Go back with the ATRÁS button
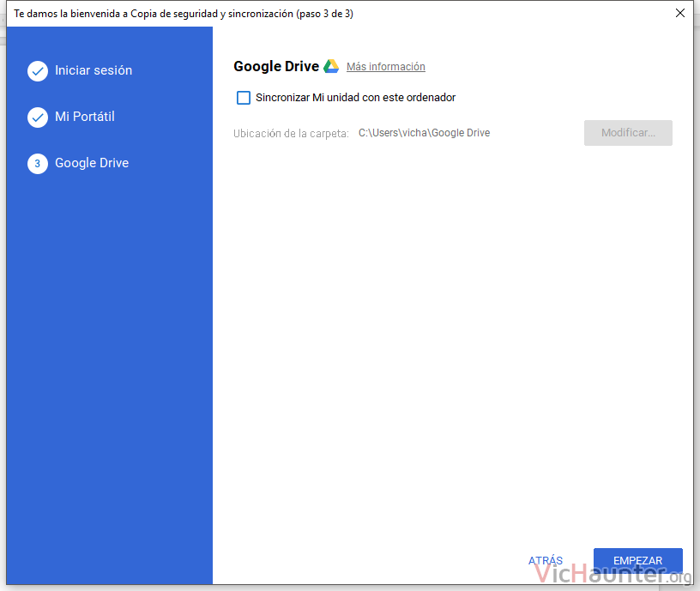700x591 pixels. pos(545,560)
